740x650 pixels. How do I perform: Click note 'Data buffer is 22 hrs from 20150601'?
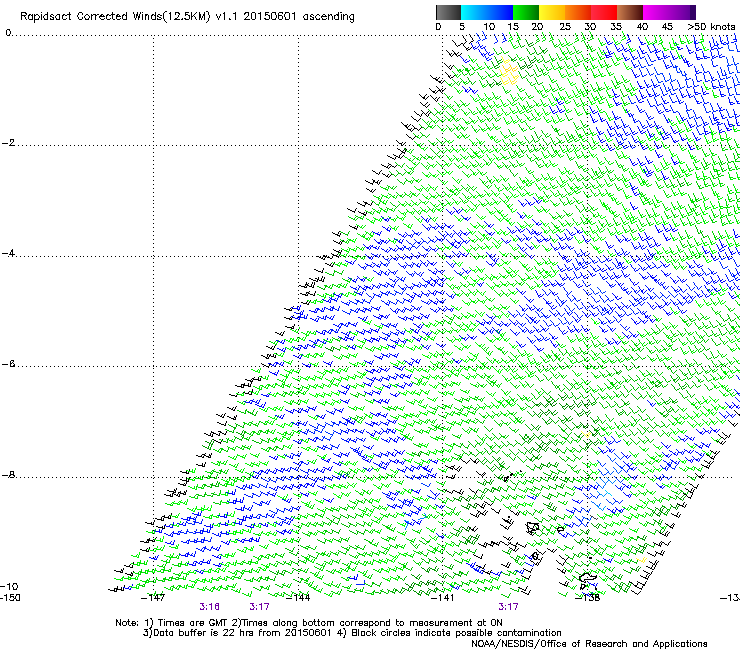tap(243, 633)
